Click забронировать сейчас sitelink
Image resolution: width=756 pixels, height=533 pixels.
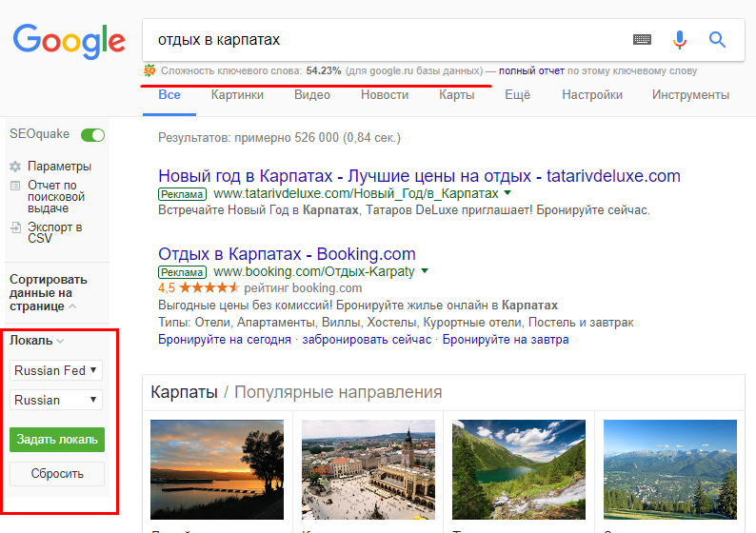tap(367, 340)
